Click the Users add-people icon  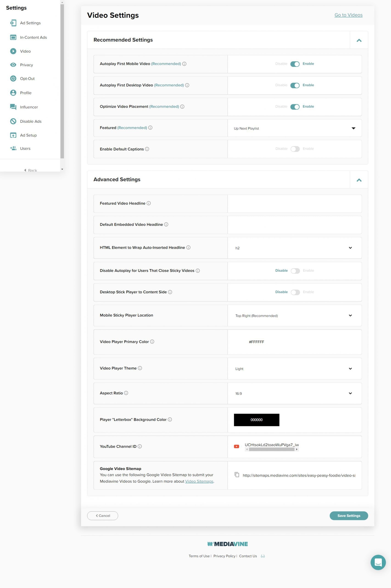pos(13,149)
